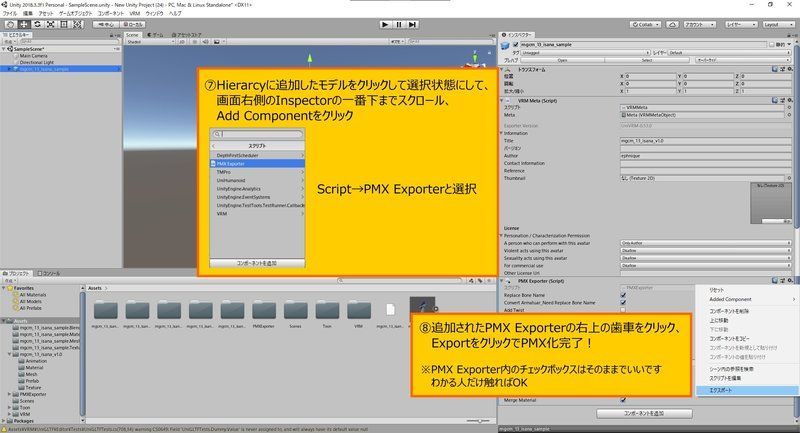Toggle mgcm_13_isana_sample active checkbox

pos(515,44)
